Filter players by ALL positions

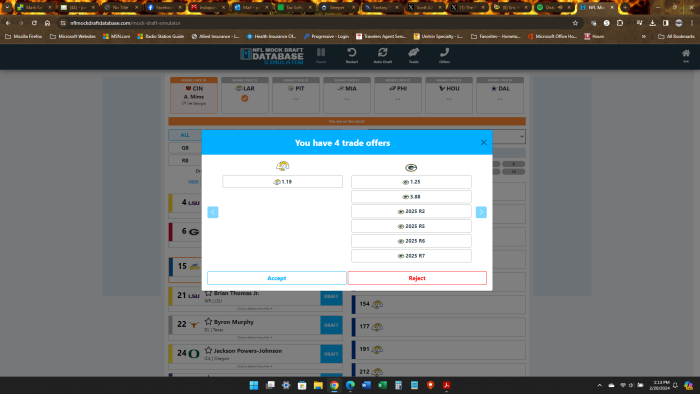185,135
